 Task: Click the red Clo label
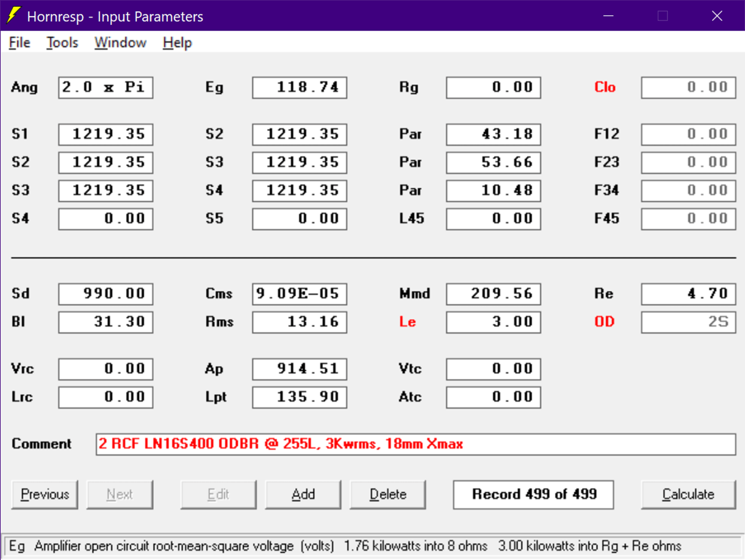(x=605, y=88)
